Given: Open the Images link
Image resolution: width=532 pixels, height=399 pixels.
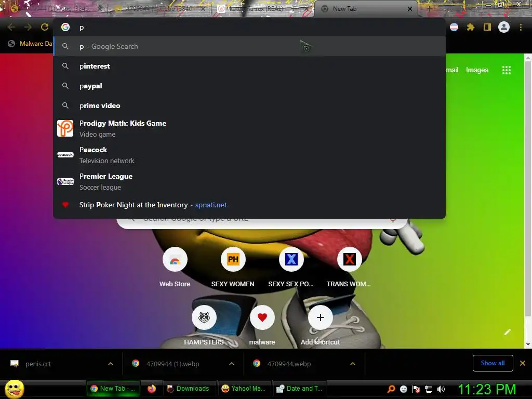Looking at the screenshot, I should click(x=477, y=70).
